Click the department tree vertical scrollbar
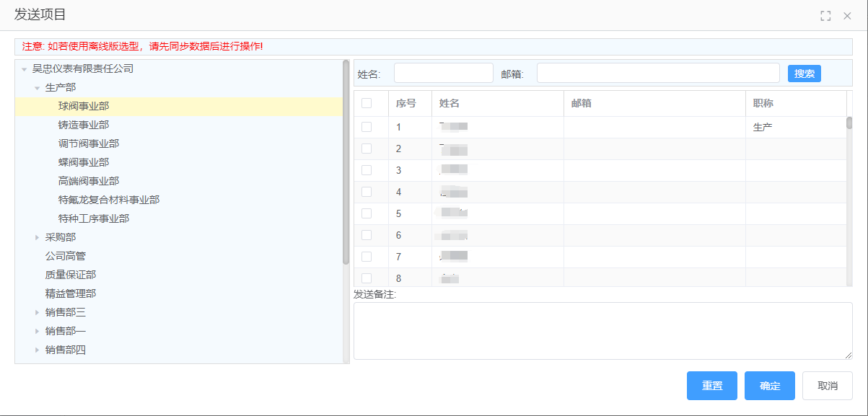Viewport: 868px width, 416px height. [346, 162]
